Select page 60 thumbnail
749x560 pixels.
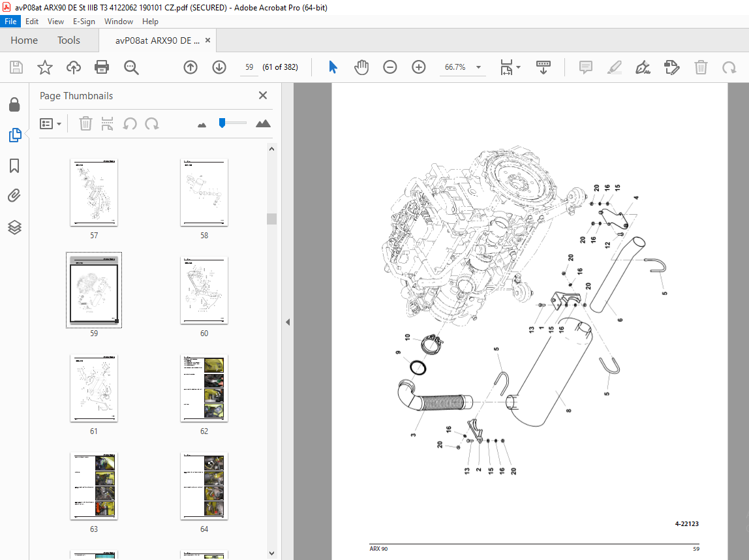pyautogui.click(x=204, y=290)
